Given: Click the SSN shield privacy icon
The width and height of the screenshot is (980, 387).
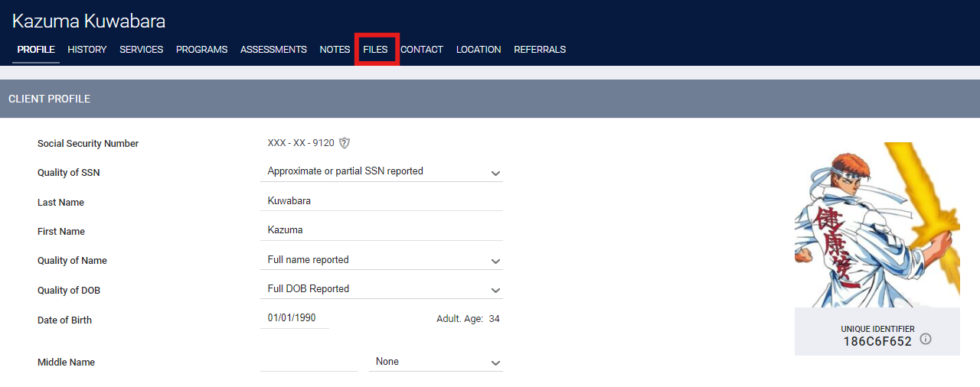Looking at the screenshot, I should pyautogui.click(x=345, y=143).
